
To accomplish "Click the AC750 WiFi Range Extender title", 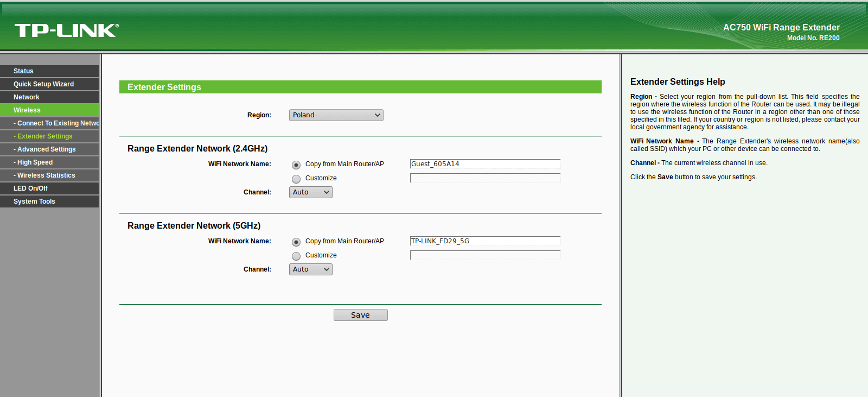I will click(781, 27).
